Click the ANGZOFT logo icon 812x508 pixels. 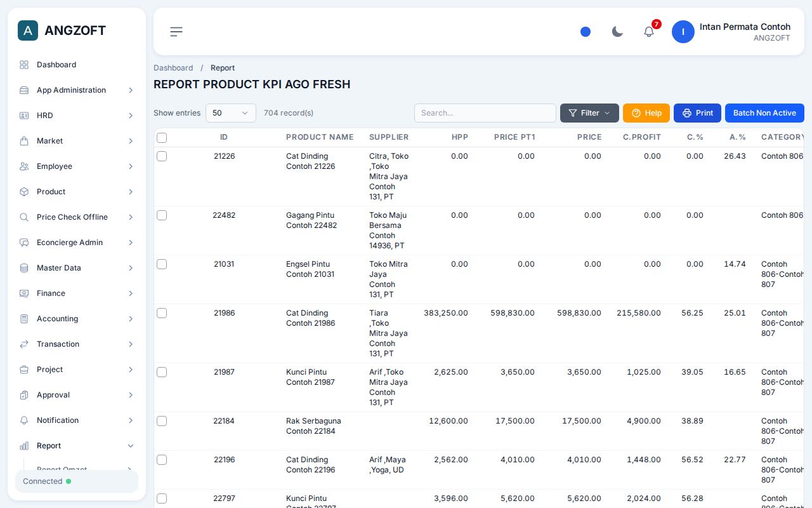pos(28,30)
